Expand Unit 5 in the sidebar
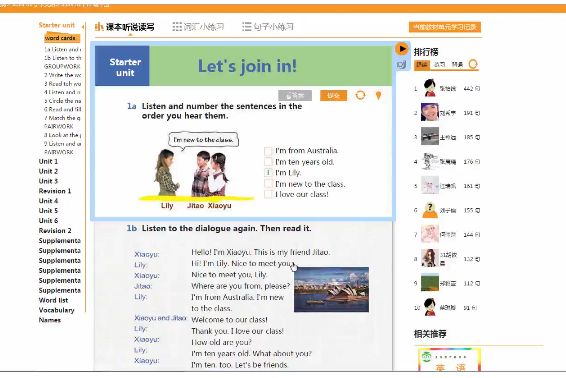 coord(48,210)
